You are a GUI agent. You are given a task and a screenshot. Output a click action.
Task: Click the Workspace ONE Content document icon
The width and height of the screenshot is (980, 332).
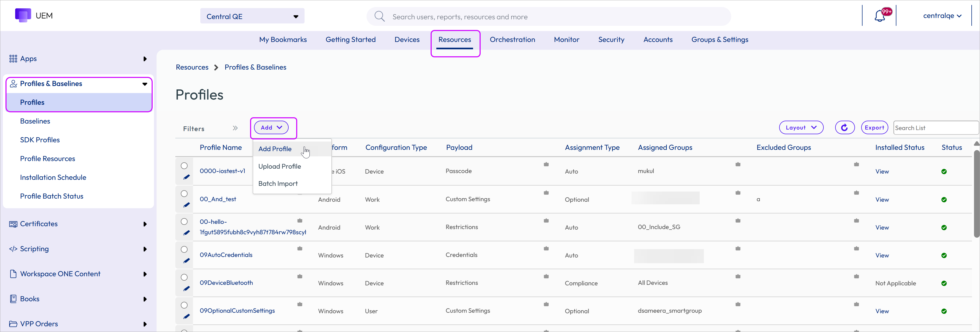click(13, 274)
